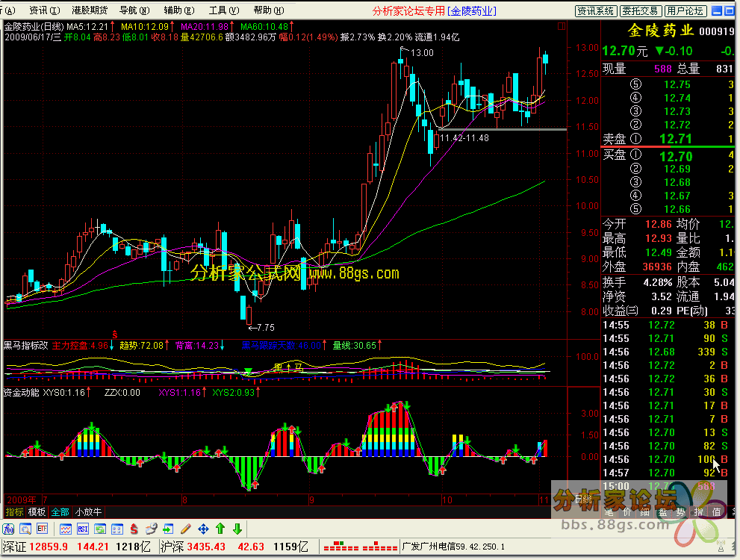Image resolution: width=740 pixels, height=560 pixels.
Task: Switch to the 价 tab in quote panel
Action: [x=626, y=512]
